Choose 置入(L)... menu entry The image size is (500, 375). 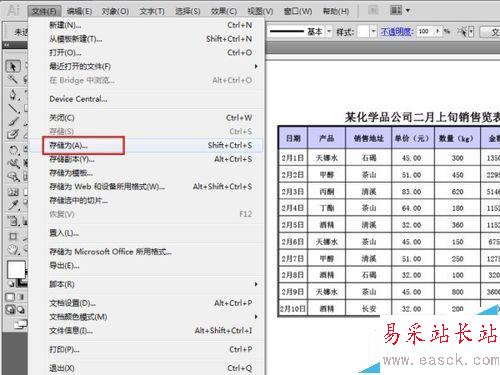[146, 233]
